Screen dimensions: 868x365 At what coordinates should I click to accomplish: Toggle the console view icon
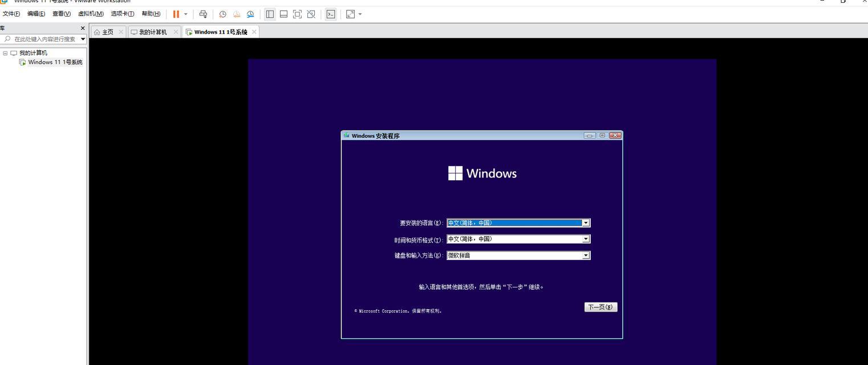tap(331, 14)
